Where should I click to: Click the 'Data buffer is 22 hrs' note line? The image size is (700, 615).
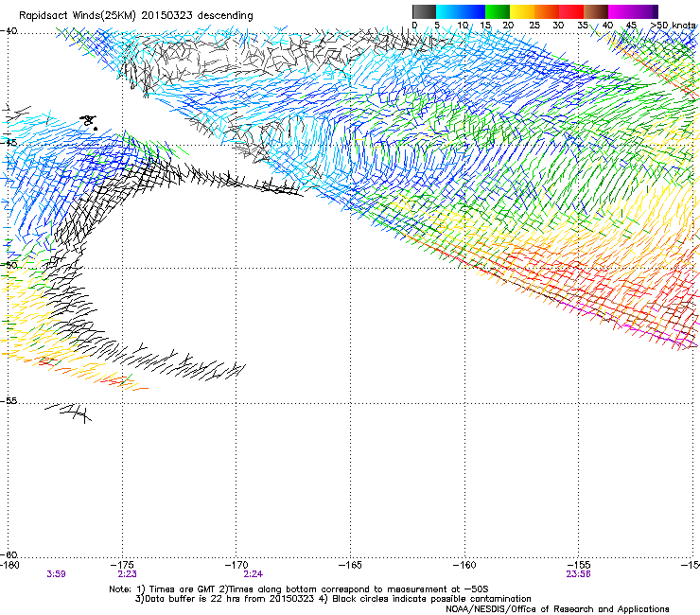tap(333, 599)
